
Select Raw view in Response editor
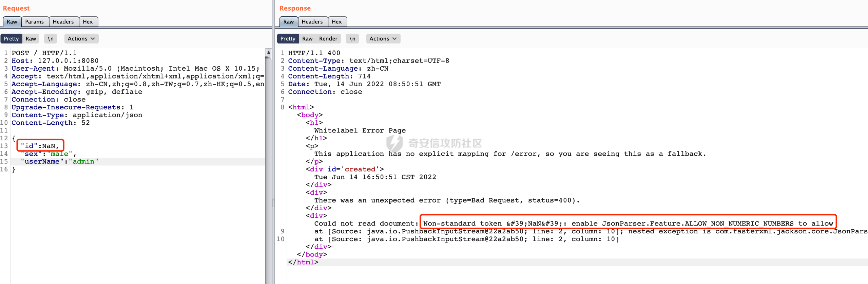click(307, 39)
